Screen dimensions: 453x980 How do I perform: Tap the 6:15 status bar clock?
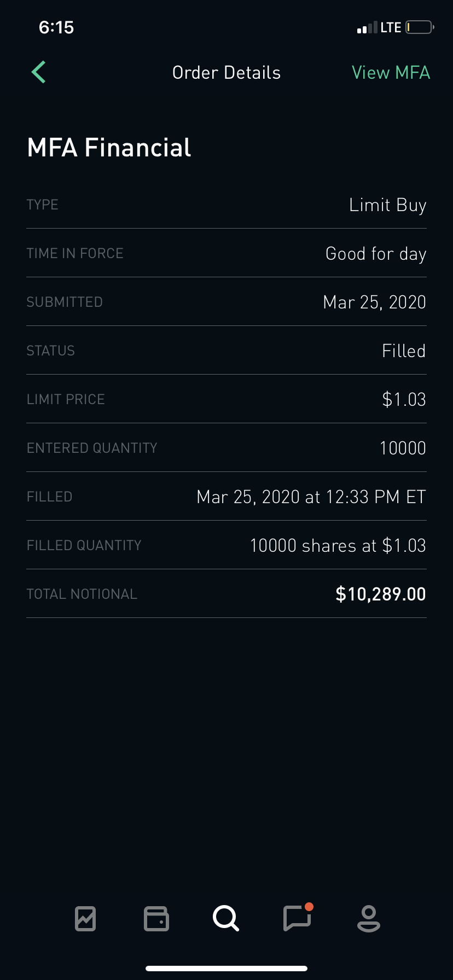point(56,27)
